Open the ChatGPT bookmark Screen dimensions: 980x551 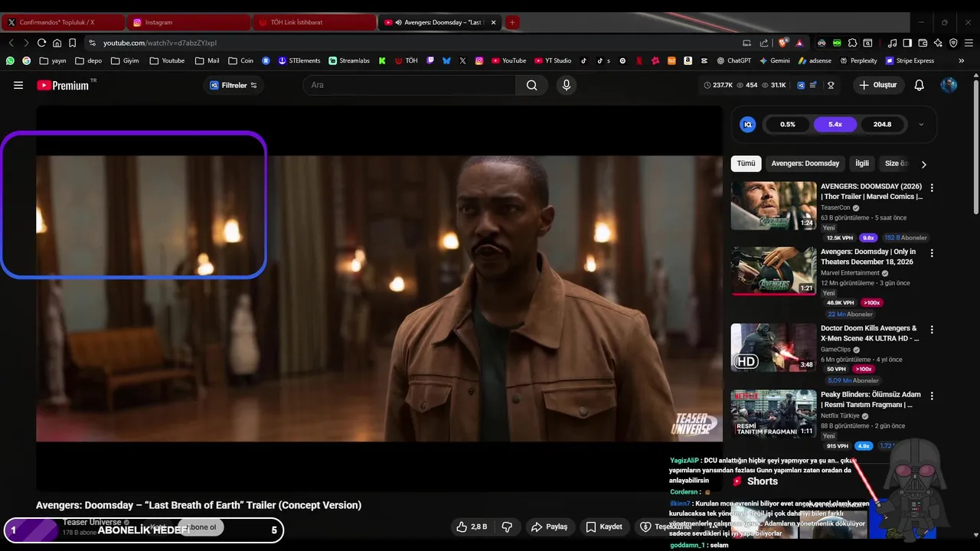click(x=733, y=60)
